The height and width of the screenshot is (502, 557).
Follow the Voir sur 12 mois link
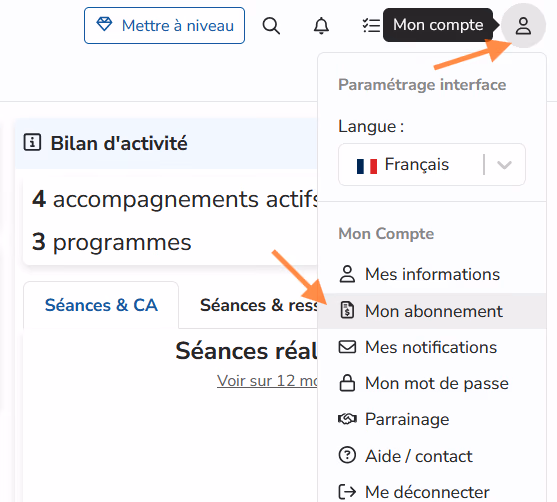[x=267, y=381]
